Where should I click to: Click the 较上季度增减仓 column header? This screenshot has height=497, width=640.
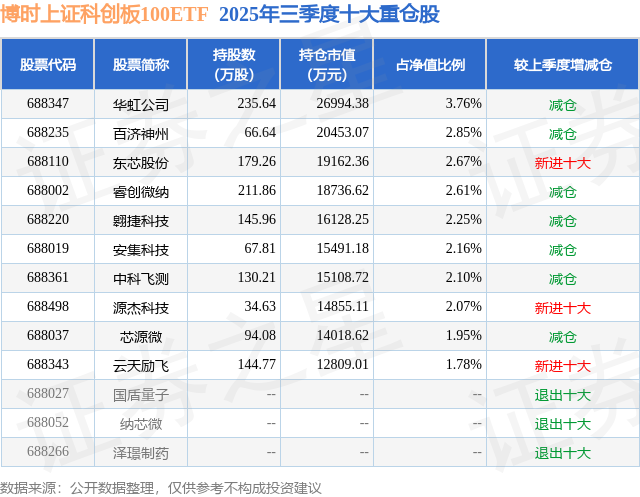[563, 64]
